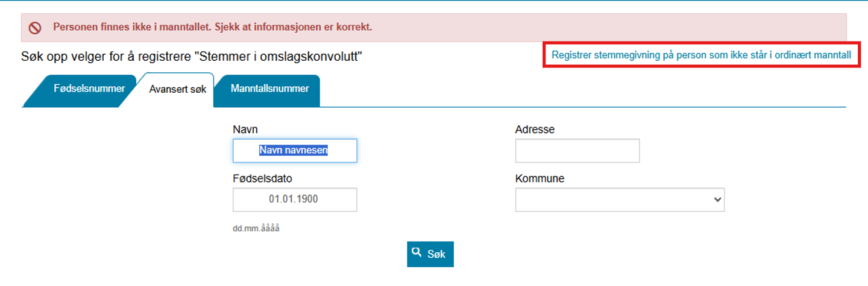Select the Avansert søk tab

[x=178, y=90]
